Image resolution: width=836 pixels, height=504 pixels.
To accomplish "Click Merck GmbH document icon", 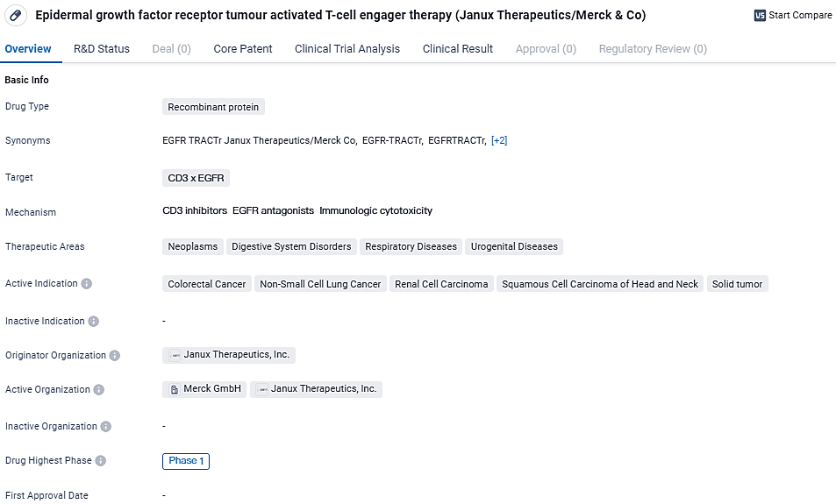I will pyautogui.click(x=174, y=389).
